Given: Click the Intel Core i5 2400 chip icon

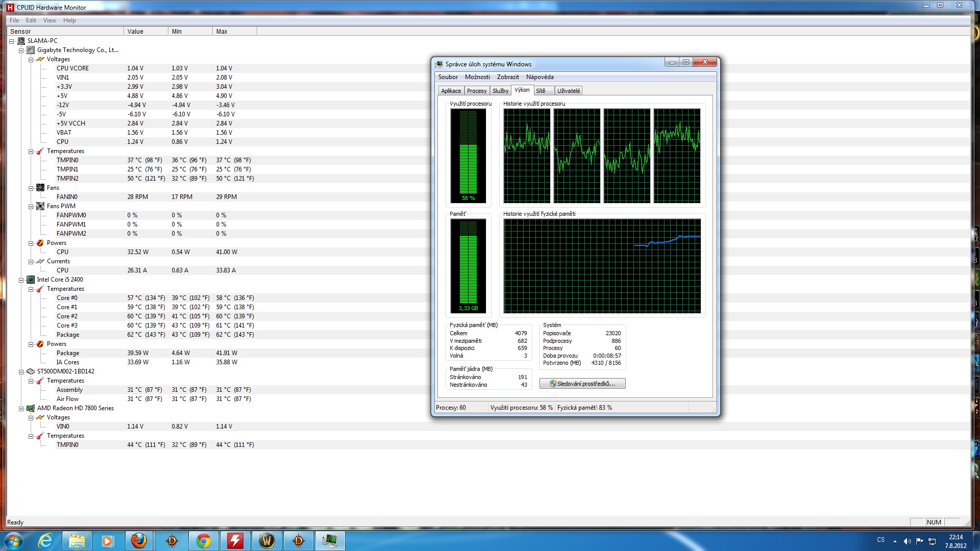Looking at the screenshot, I should (31, 280).
